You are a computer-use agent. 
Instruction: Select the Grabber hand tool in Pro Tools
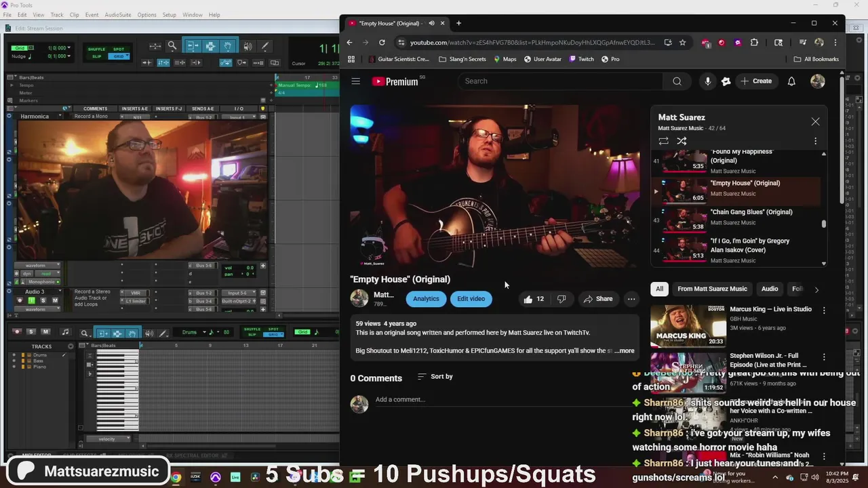click(x=229, y=46)
